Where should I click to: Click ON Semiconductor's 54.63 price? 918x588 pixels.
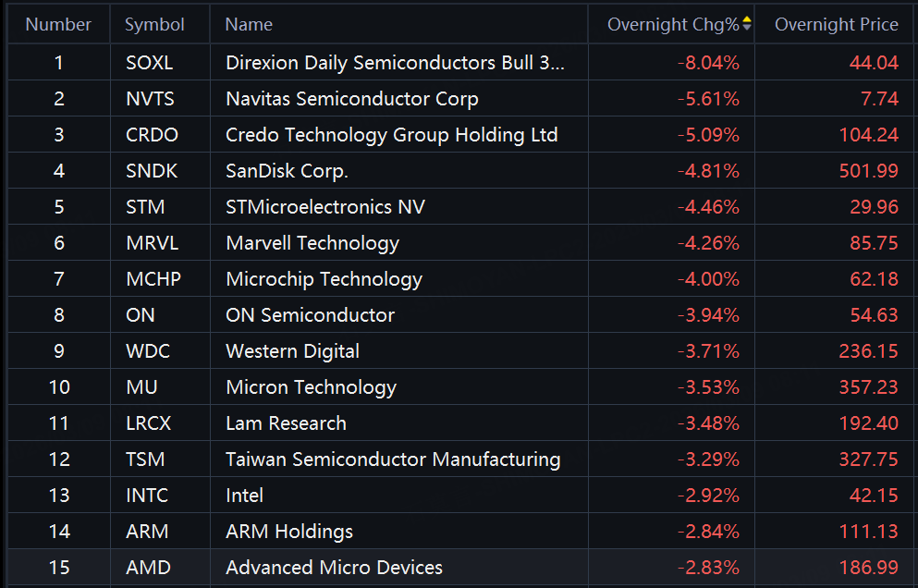pos(874,315)
